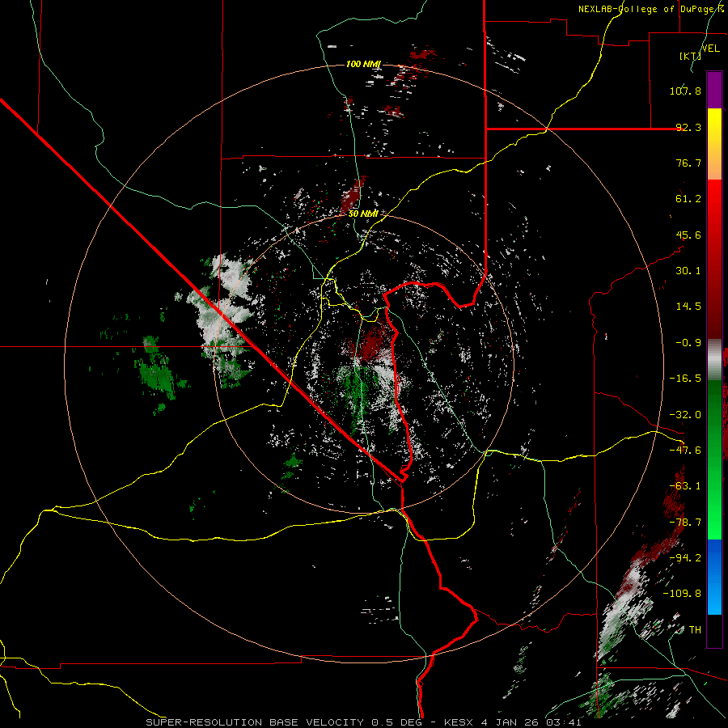The width and height of the screenshot is (728, 728).
Task: Click the 'SUPER-RESOLUTION BASE VELOCITY' caption
Action: [255, 722]
